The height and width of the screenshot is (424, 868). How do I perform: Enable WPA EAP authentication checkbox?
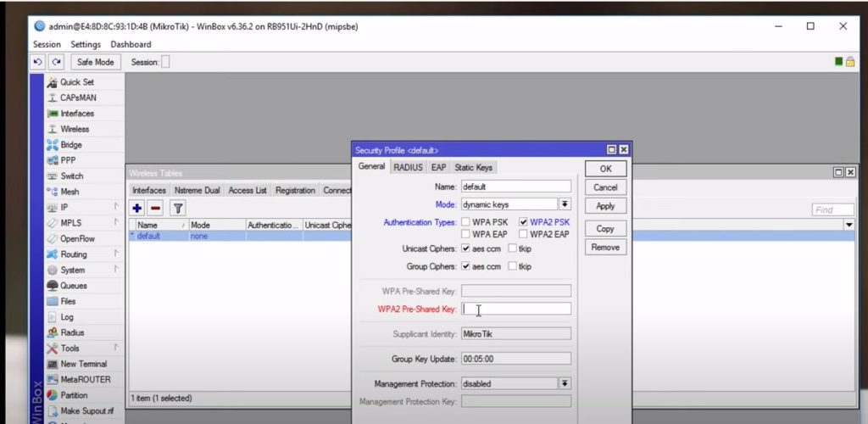click(466, 234)
